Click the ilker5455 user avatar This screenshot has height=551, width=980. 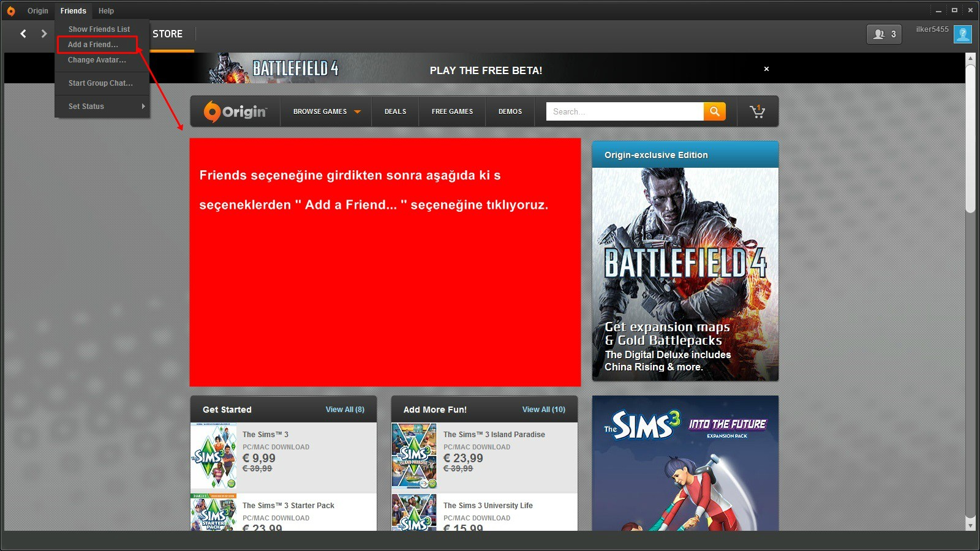tap(962, 34)
